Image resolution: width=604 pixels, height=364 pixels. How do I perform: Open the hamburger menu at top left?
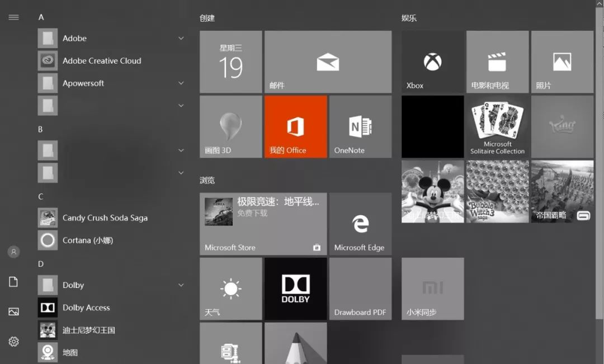click(14, 17)
